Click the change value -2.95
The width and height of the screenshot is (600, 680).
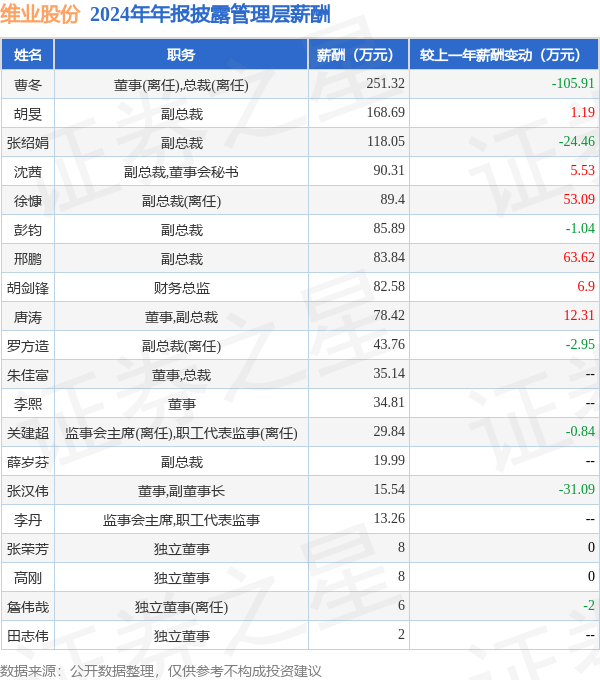(580, 345)
